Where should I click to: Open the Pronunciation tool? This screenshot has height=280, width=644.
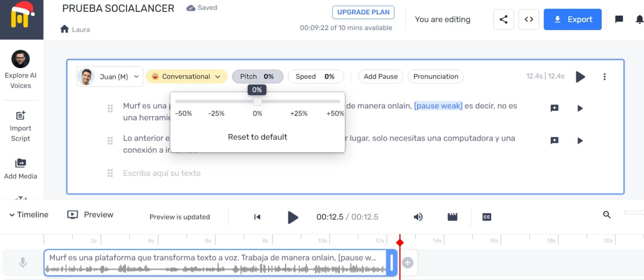[x=436, y=77]
